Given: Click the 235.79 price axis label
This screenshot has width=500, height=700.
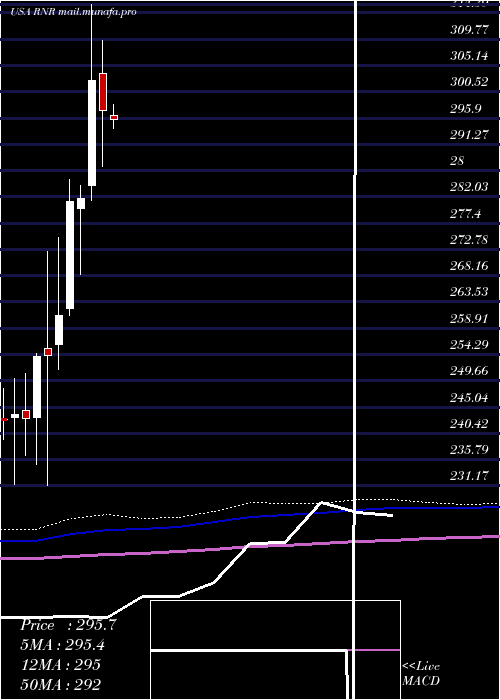Looking at the screenshot, I should tap(470, 449).
